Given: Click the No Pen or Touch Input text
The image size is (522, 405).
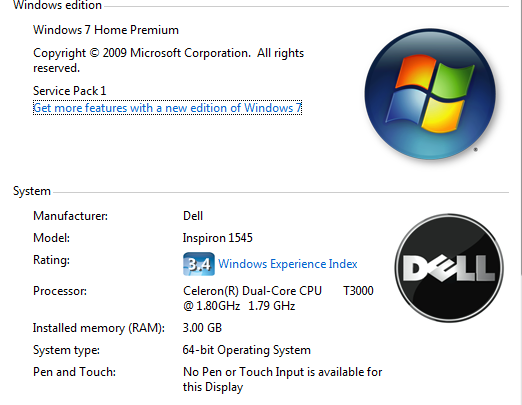Looking at the screenshot, I should click(x=282, y=379).
